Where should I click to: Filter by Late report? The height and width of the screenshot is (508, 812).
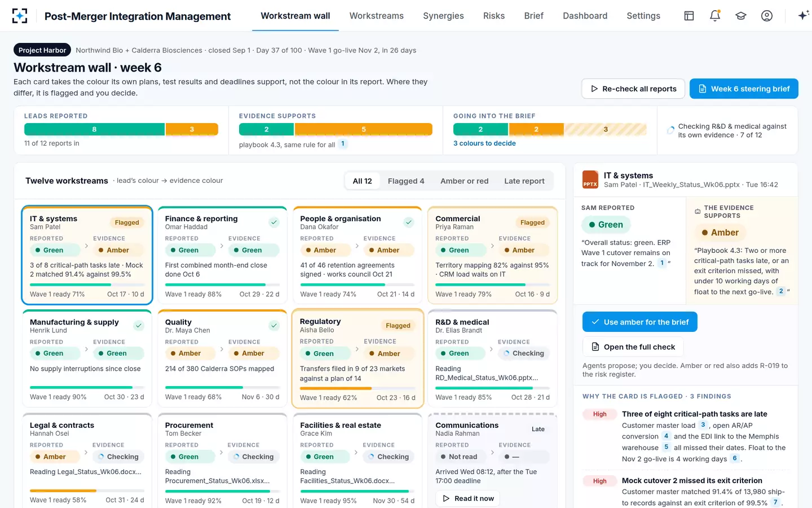(524, 181)
